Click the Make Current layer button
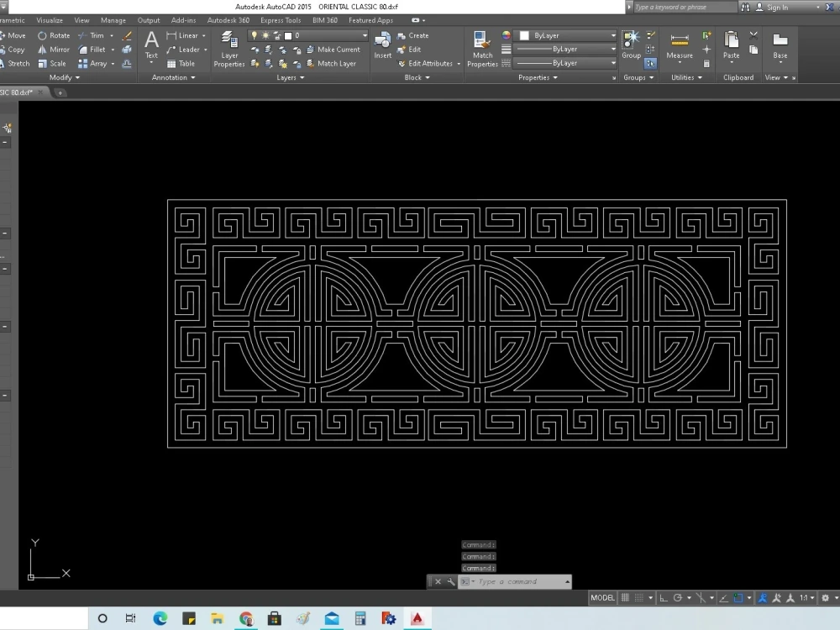The height and width of the screenshot is (630, 840). (x=335, y=49)
